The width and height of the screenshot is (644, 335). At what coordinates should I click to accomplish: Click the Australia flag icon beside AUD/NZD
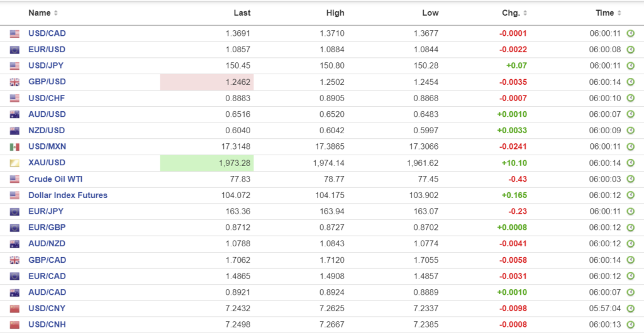click(x=14, y=244)
